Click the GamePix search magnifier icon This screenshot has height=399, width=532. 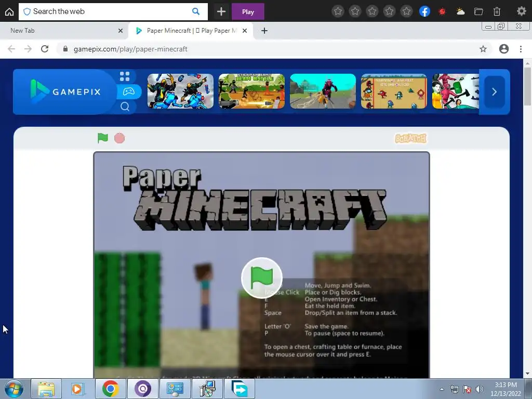pyautogui.click(x=125, y=107)
